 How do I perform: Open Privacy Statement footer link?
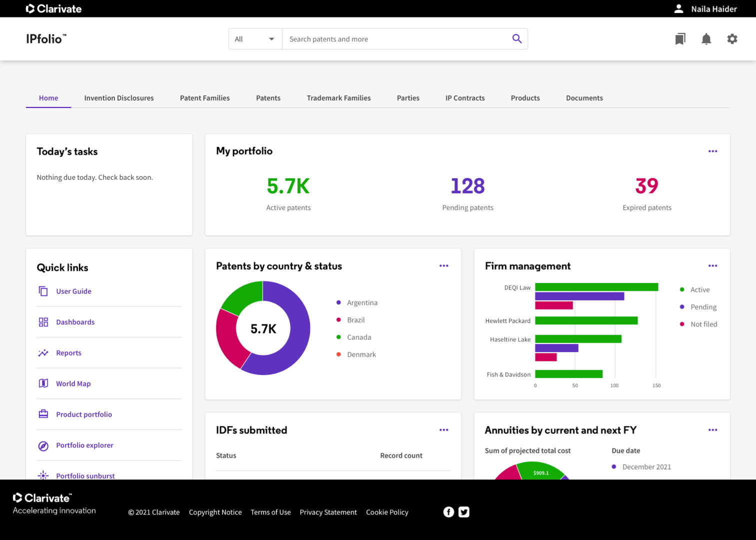328,512
